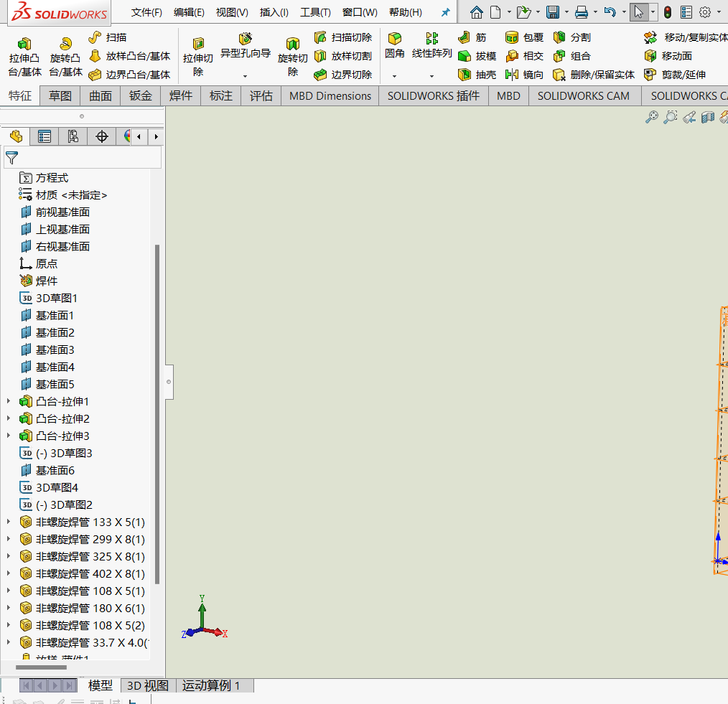Screen dimensions: 728x704
Task: Open the 线性阵列 pattern dropdown arrow
Action: click(431, 76)
